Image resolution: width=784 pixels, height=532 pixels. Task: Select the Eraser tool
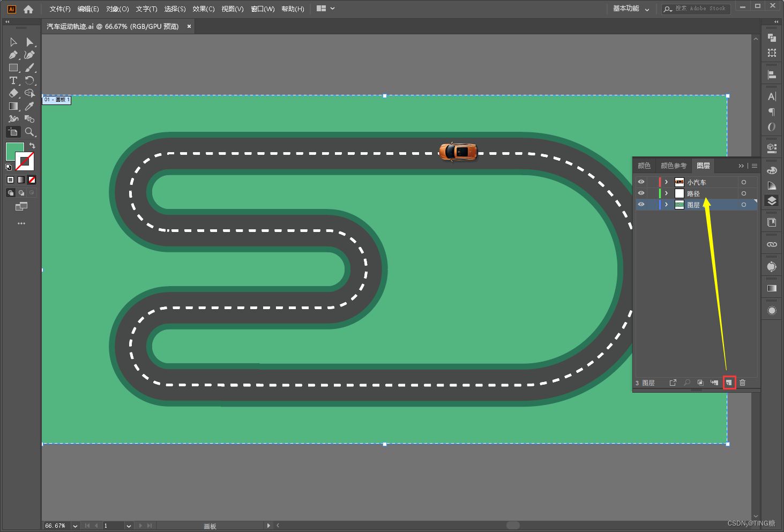pos(13,93)
